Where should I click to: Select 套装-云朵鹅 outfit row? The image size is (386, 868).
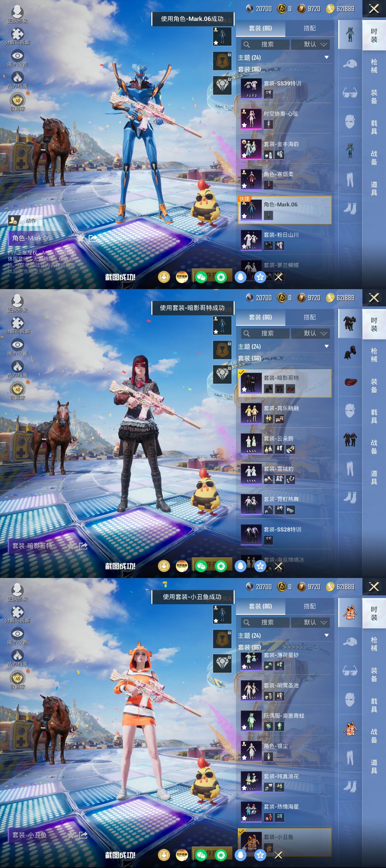coord(285,444)
